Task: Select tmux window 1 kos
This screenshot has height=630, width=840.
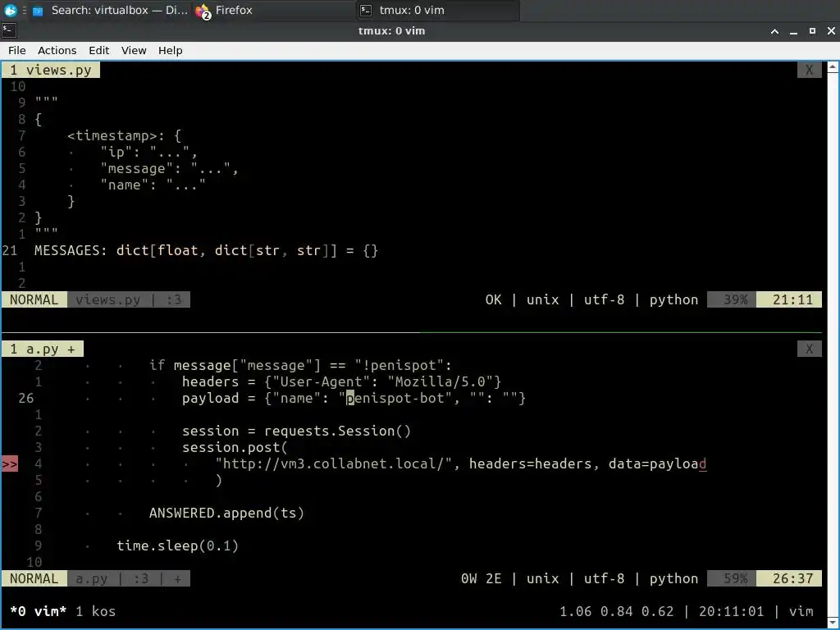Action: (x=95, y=611)
